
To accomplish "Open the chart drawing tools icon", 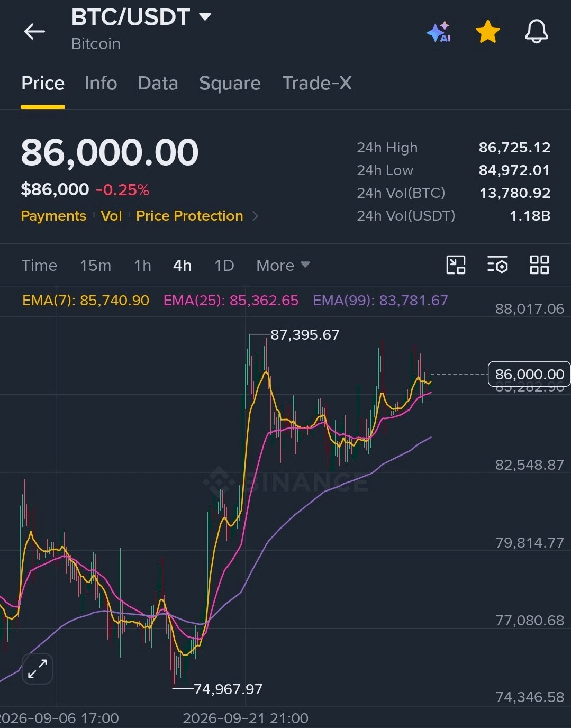I will [x=456, y=265].
